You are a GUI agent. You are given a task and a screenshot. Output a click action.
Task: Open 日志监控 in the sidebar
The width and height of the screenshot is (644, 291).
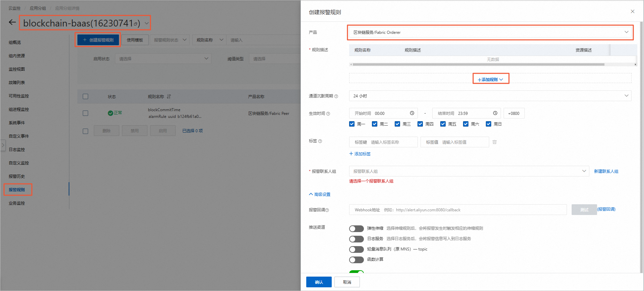pyautogui.click(x=17, y=150)
